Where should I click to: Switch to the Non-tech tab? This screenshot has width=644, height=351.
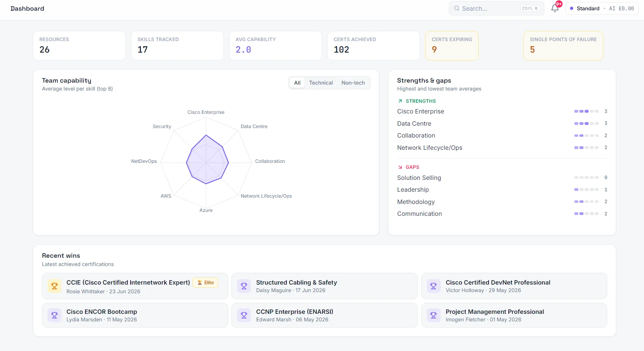353,83
